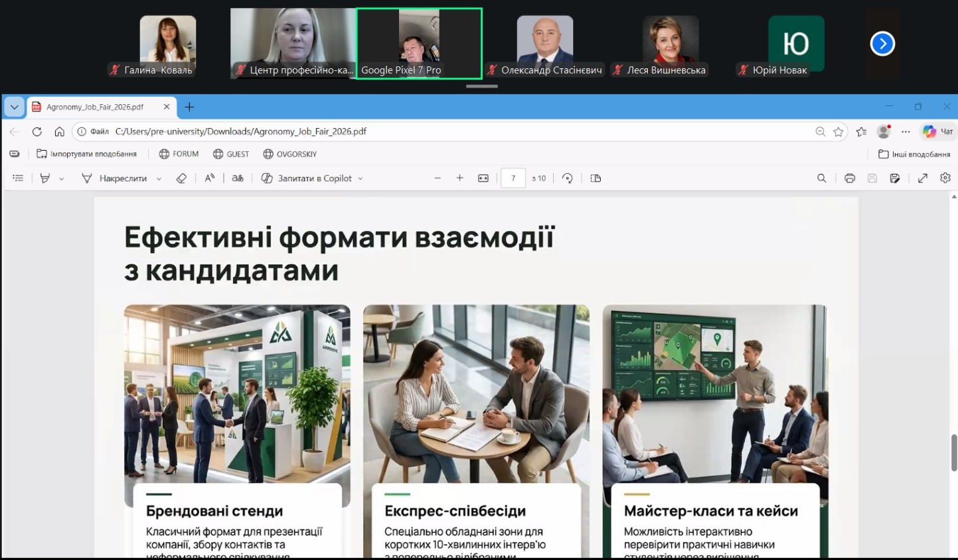
Task: Open the PDF search magnifier
Action: [x=822, y=178]
